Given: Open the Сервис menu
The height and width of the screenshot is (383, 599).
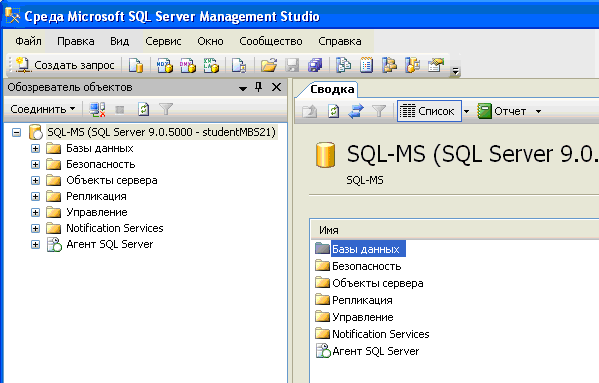Looking at the screenshot, I should coord(163,41).
